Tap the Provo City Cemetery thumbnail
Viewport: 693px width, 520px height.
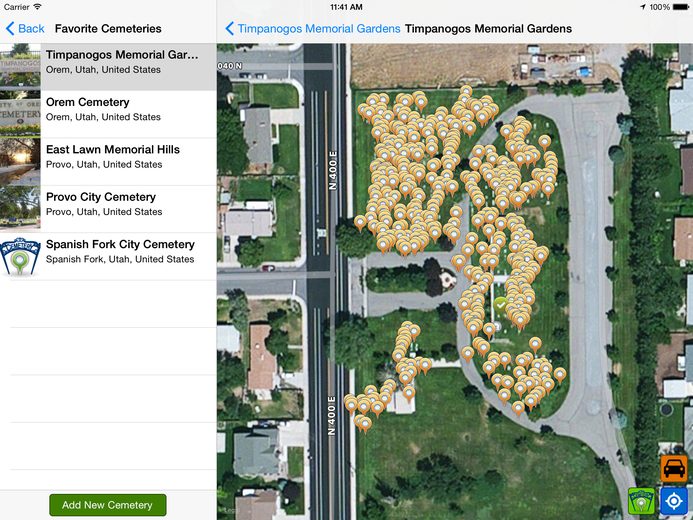click(x=20, y=209)
